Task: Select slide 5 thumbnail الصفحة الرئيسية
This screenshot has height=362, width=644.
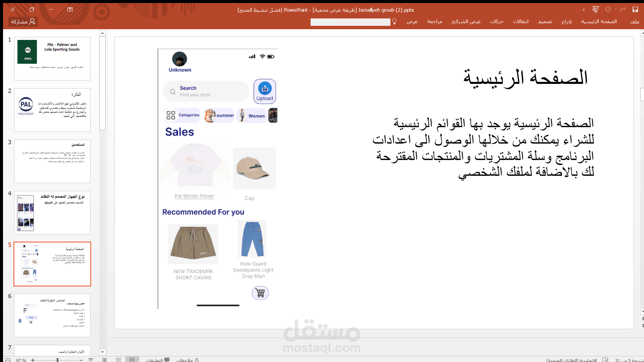Action: tap(52, 264)
